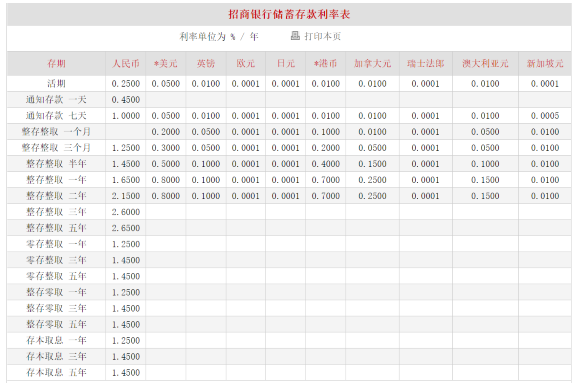Select the 零存整取 五年 row label
The height and width of the screenshot is (387, 582).
(56, 276)
